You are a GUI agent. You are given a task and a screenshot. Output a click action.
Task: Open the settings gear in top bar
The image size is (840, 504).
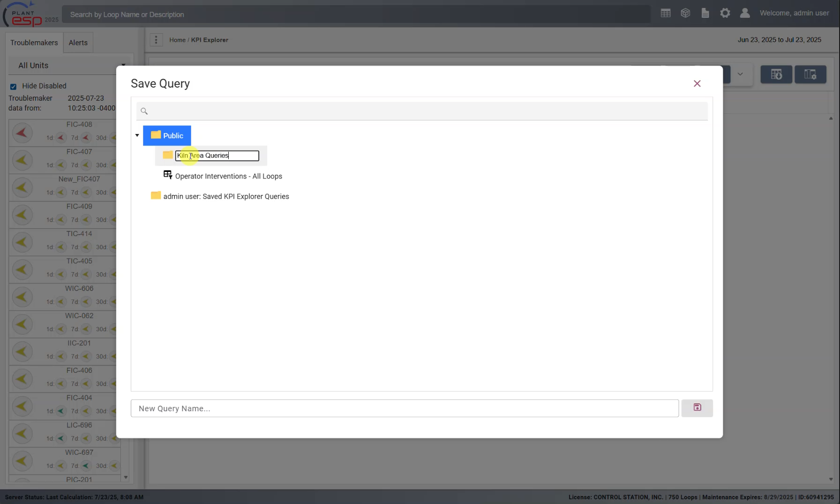(725, 13)
